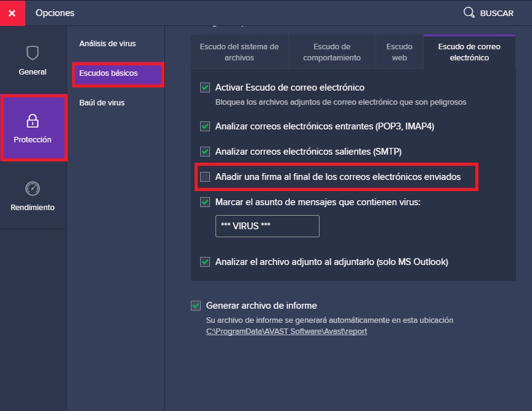This screenshot has width=532, height=411.
Task: Select the General shield icon in sidebar
Action: [33, 54]
